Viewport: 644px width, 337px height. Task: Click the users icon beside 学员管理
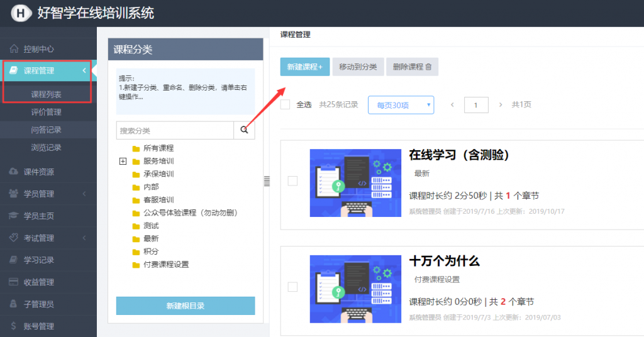[14, 193]
